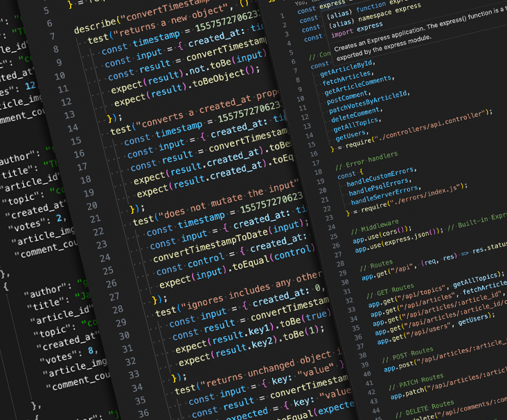The width and height of the screenshot is (507, 420).
Task: Click "import express" in the hover tooltip
Action: (x=357, y=29)
